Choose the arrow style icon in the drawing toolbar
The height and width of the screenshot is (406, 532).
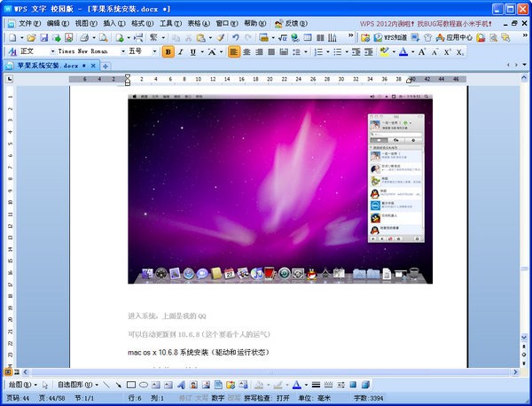(340, 385)
